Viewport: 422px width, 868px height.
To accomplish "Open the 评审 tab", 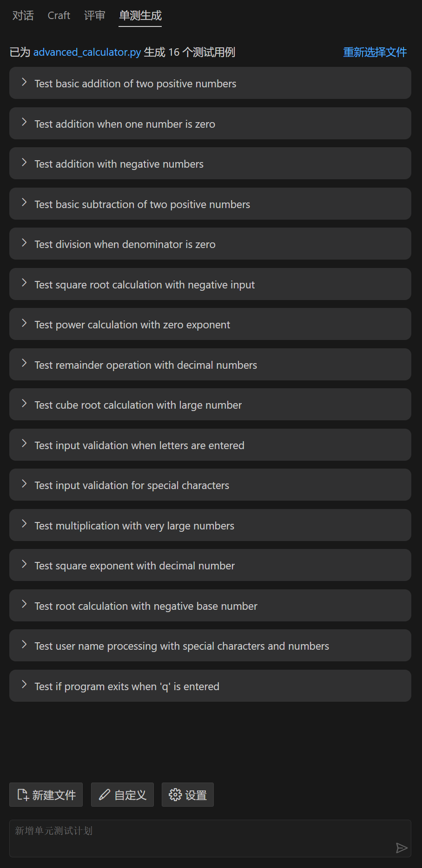I will click(x=94, y=15).
